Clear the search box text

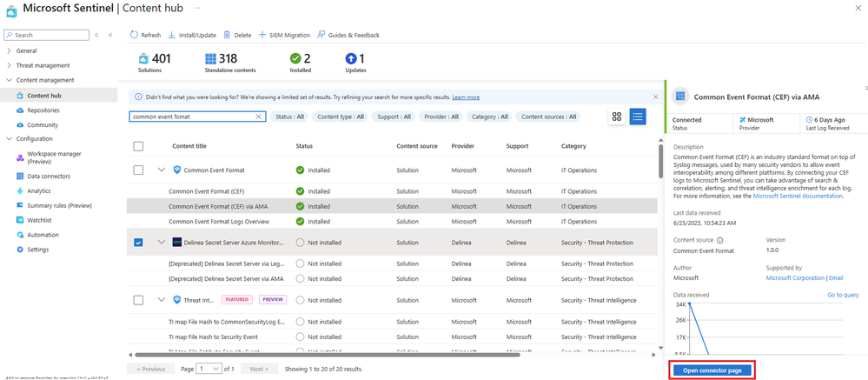point(259,117)
